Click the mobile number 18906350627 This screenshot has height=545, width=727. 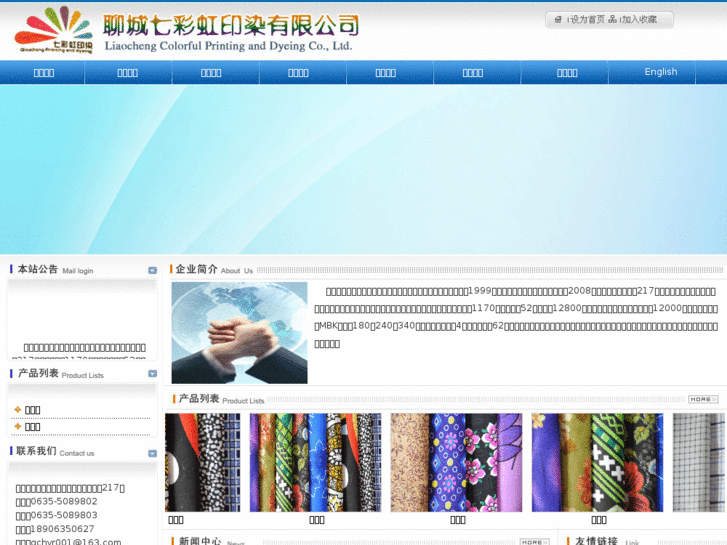click(x=62, y=529)
